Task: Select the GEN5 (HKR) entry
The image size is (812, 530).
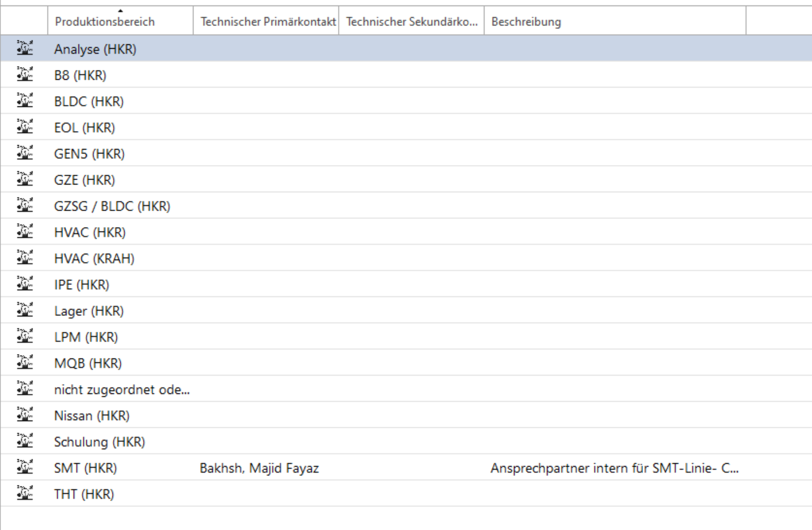Action: [89, 154]
